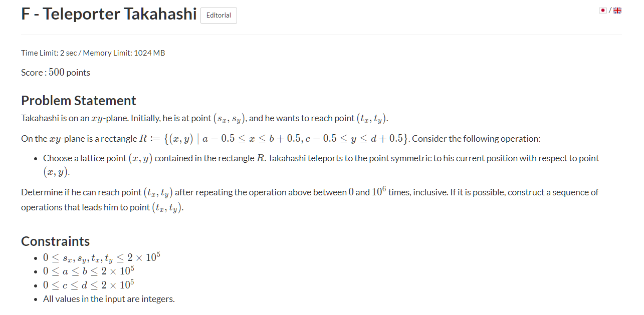Click the wrapped (x, y) expression in the bullet

[56, 172]
